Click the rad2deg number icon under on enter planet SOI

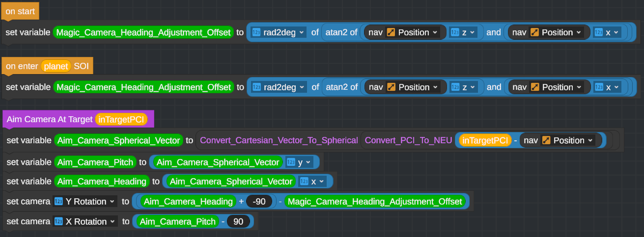[x=256, y=87]
